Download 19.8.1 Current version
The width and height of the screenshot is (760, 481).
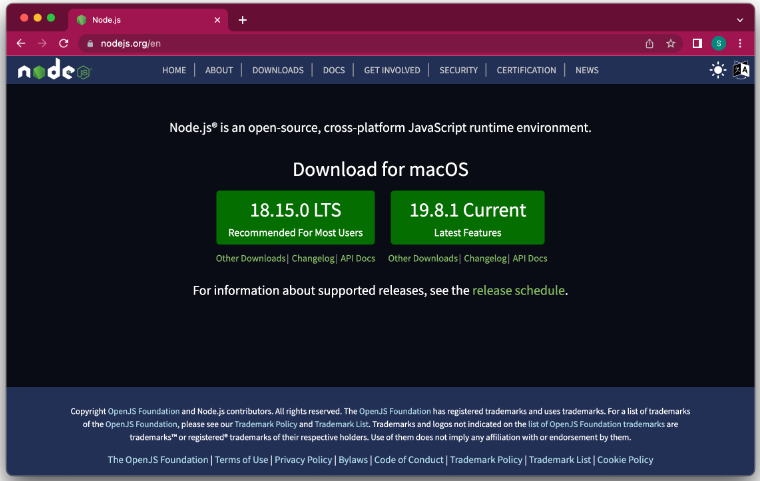pos(467,218)
